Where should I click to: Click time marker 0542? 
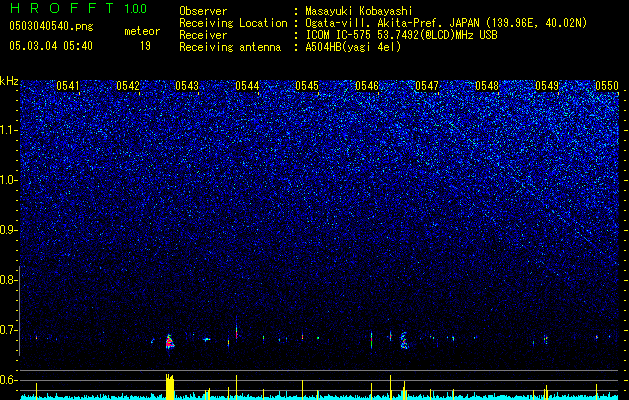128,86
